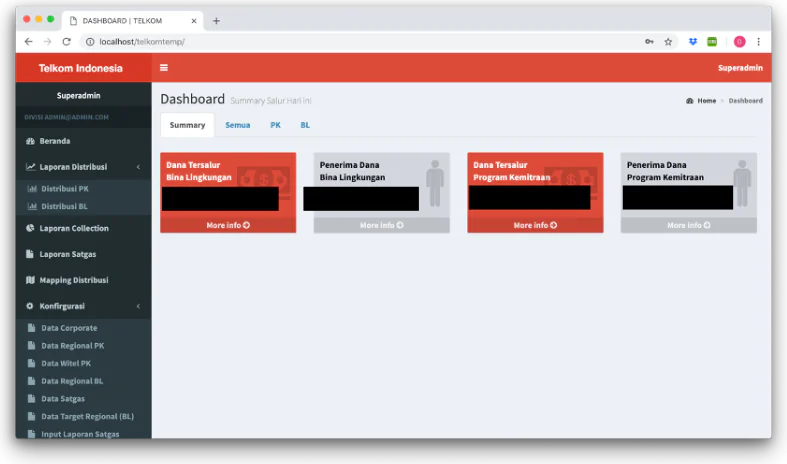Click the Data Regional PK file icon
The height and width of the screenshot is (464, 787).
pos(32,345)
